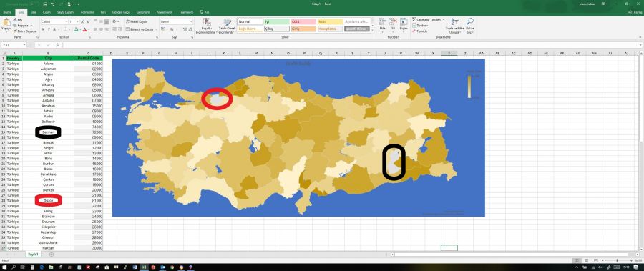
Task: Open the Sayfa Düzeni tab
Action: point(66,12)
